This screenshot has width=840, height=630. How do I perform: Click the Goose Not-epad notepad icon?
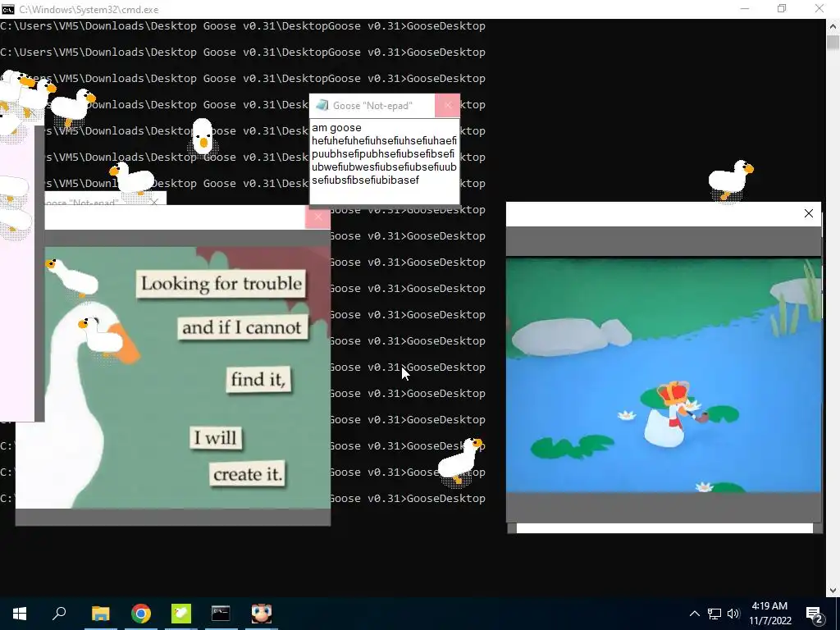(x=322, y=105)
